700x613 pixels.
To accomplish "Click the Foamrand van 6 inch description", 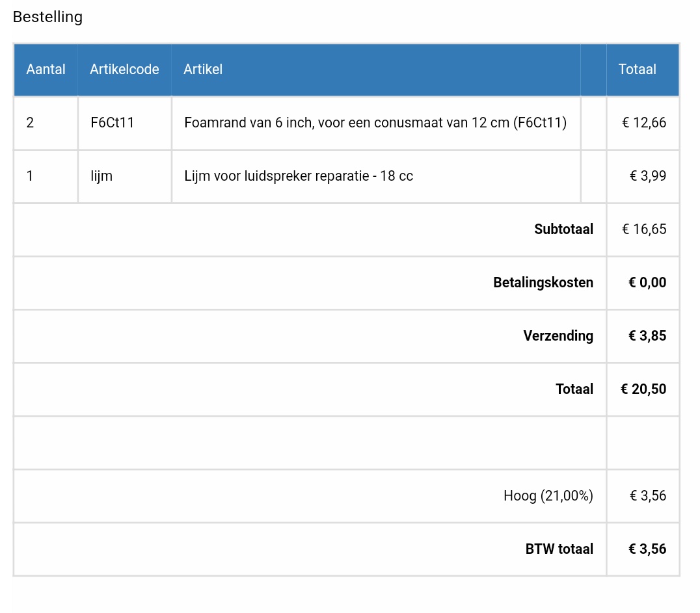I will (x=375, y=123).
